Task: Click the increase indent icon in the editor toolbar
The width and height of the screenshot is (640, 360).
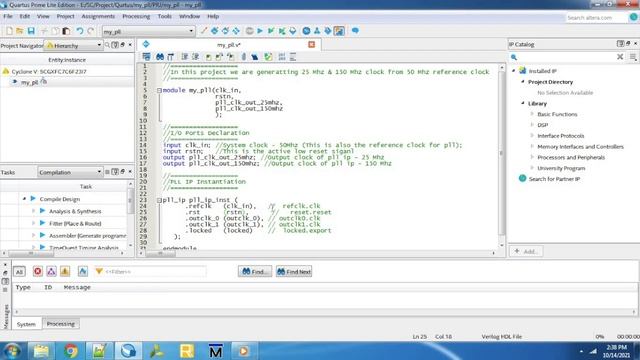Action: [185, 57]
